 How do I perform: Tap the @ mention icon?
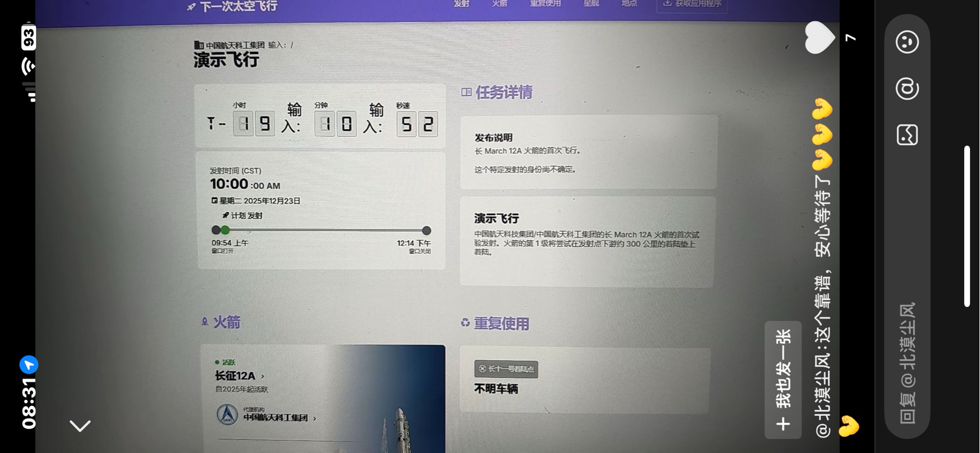[907, 88]
